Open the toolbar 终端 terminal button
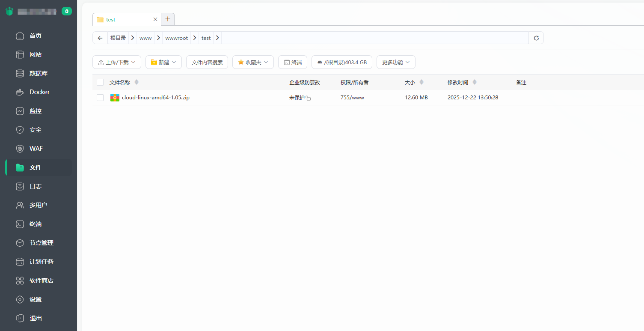The width and height of the screenshot is (644, 331). 293,62
